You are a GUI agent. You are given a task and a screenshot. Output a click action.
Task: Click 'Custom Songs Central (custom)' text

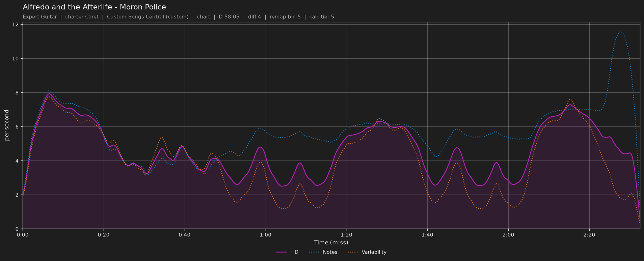[x=147, y=17]
